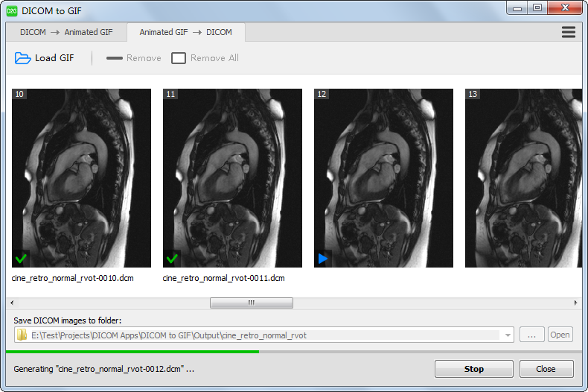Image resolution: width=588 pixels, height=392 pixels.
Task: Click green checkmark on frame 10
Action: tap(20, 259)
